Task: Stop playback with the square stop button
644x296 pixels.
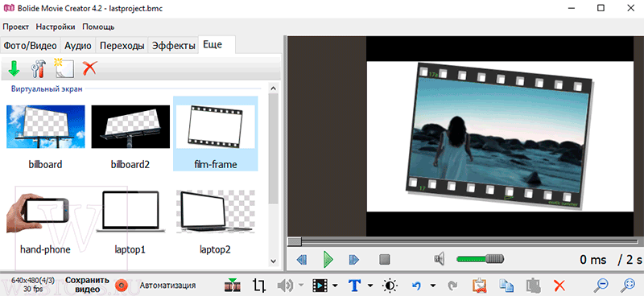Action: [385, 260]
